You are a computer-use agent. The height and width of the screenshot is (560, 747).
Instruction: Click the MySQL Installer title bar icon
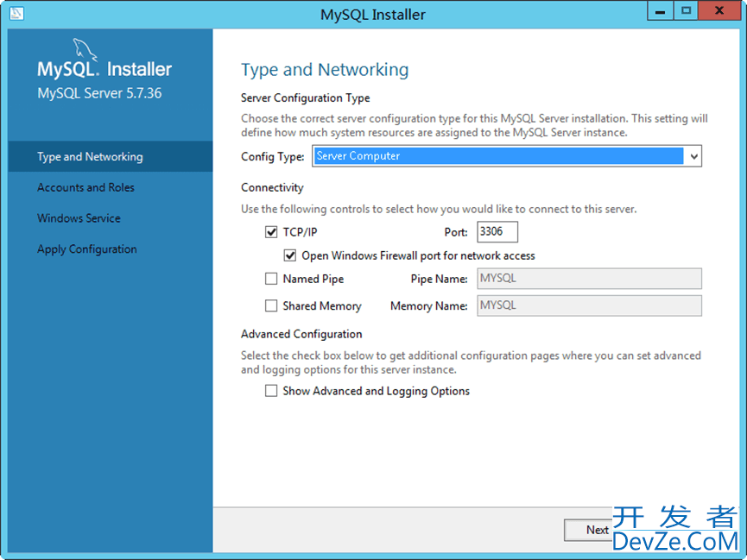click(x=16, y=13)
